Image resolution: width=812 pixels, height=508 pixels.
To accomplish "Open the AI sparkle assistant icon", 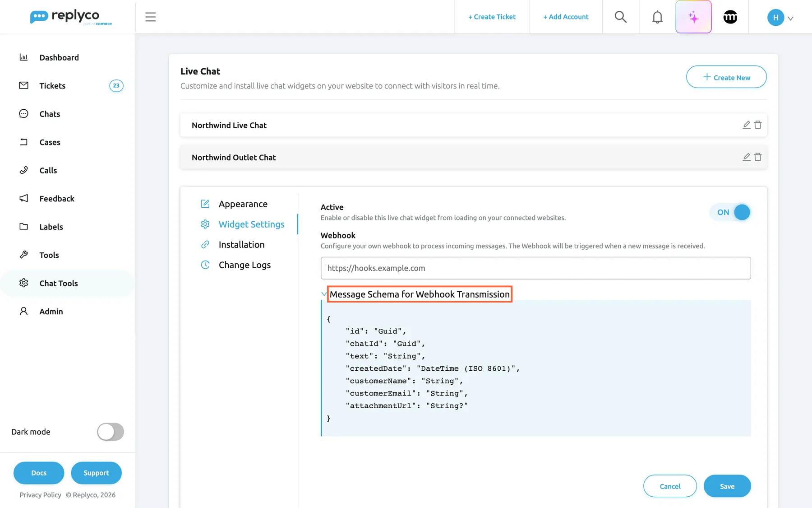I will tap(693, 17).
